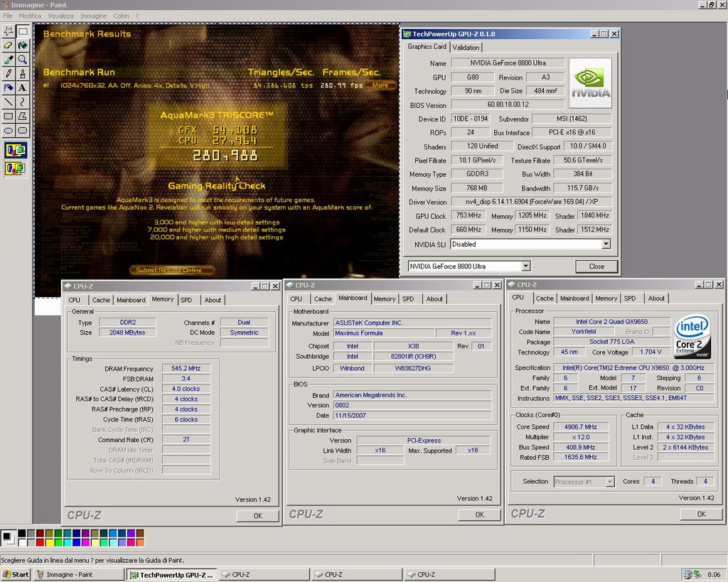This screenshot has height=582, width=728.
Task: Select the Pencil tool
Action: (x=9, y=74)
